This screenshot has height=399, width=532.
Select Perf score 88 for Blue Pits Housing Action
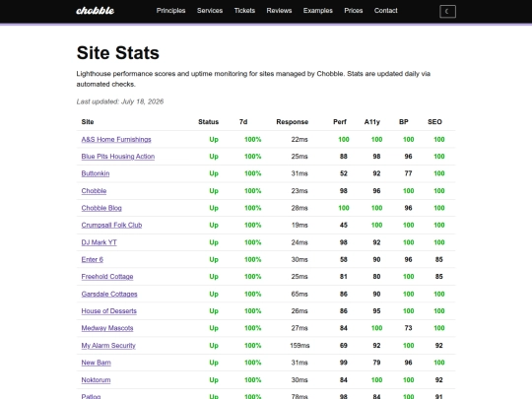(344, 157)
